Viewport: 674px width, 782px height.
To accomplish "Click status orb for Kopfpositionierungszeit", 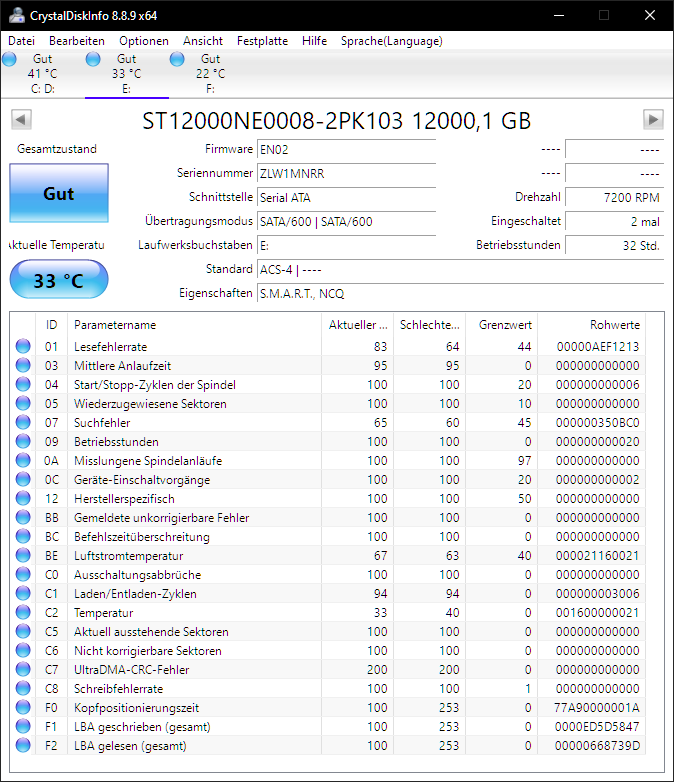I will (x=23, y=707).
